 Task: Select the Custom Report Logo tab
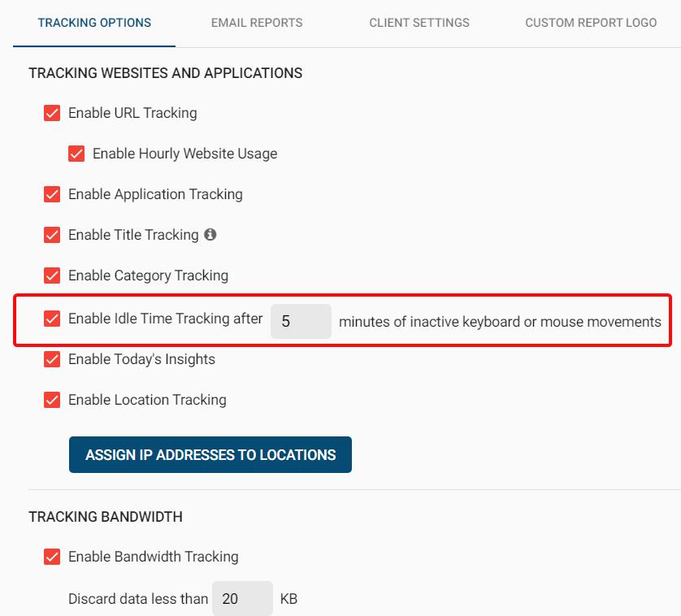coord(591,23)
